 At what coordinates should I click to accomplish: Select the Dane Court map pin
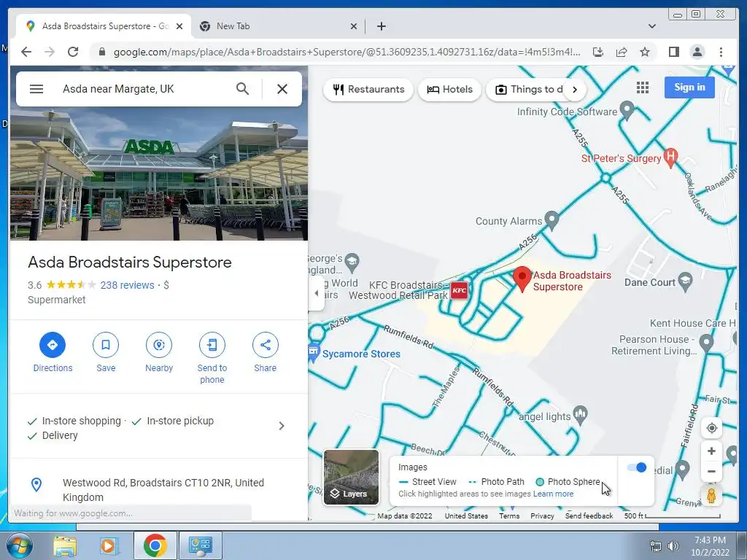(685, 282)
